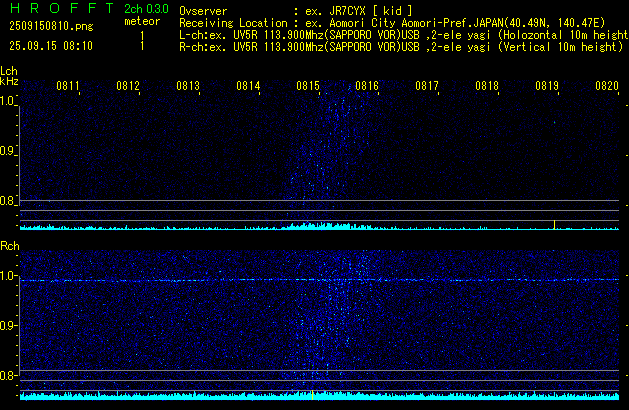
Task: Select the 0820 time tick label
Action: [x=607, y=86]
